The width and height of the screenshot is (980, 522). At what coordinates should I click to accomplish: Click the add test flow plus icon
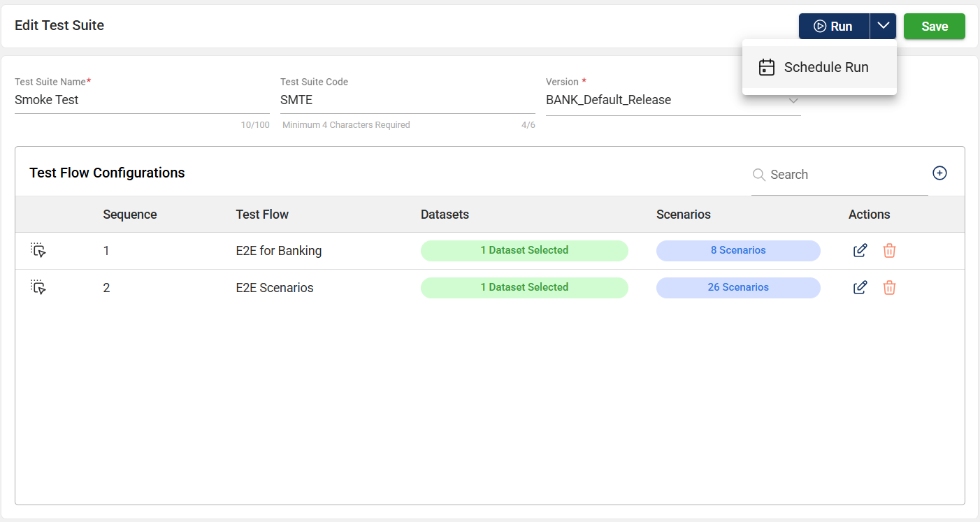(939, 173)
